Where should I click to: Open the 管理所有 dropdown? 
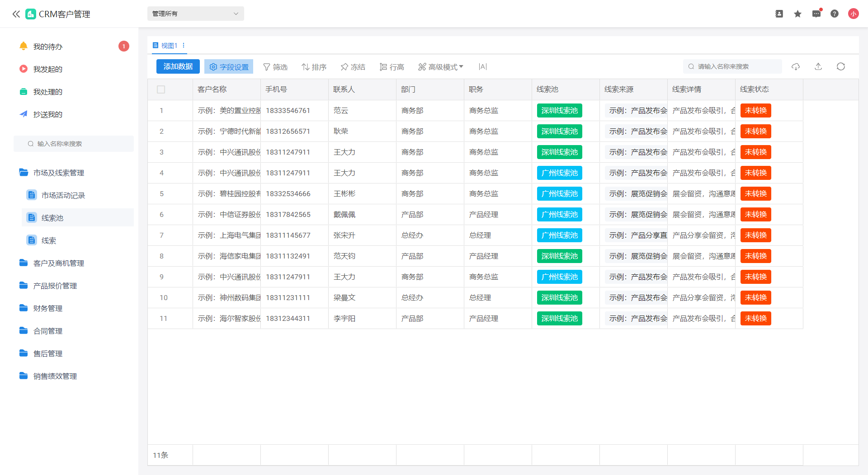195,14
